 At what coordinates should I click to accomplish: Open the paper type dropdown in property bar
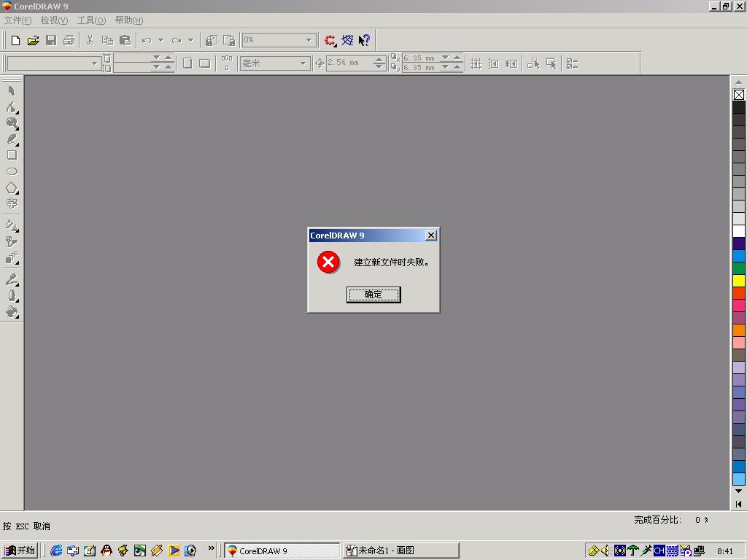click(x=94, y=63)
